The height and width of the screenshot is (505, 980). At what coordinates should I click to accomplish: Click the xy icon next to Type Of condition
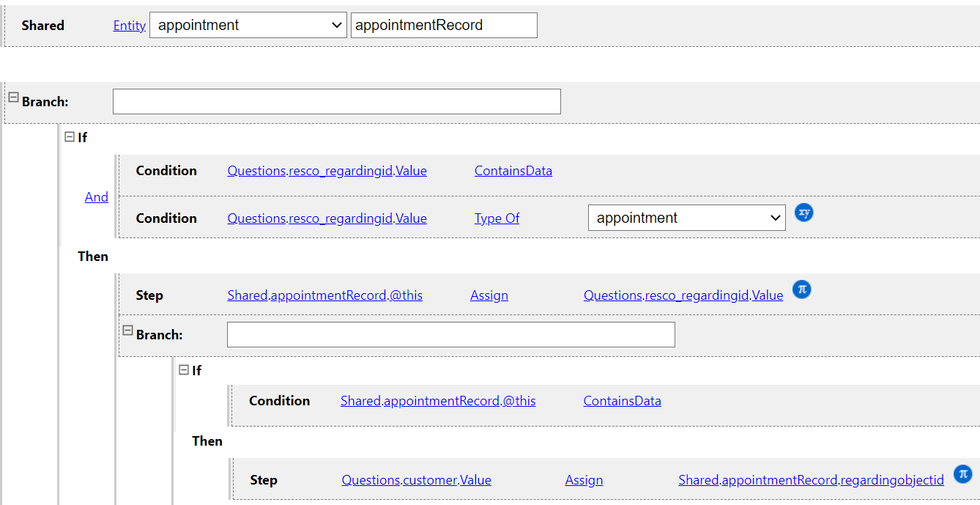[803, 213]
